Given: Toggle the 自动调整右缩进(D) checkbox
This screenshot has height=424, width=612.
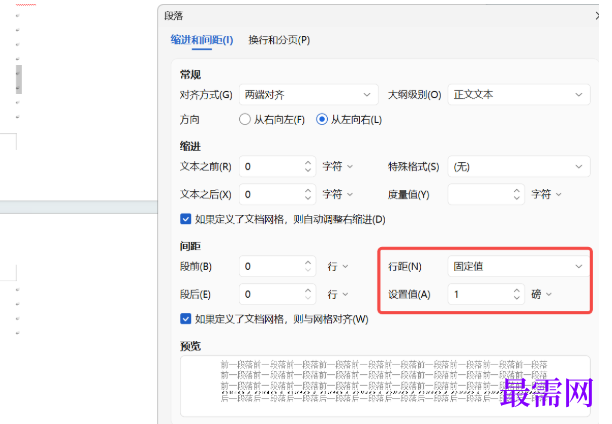Looking at the screenshot, I should [186, 219].
